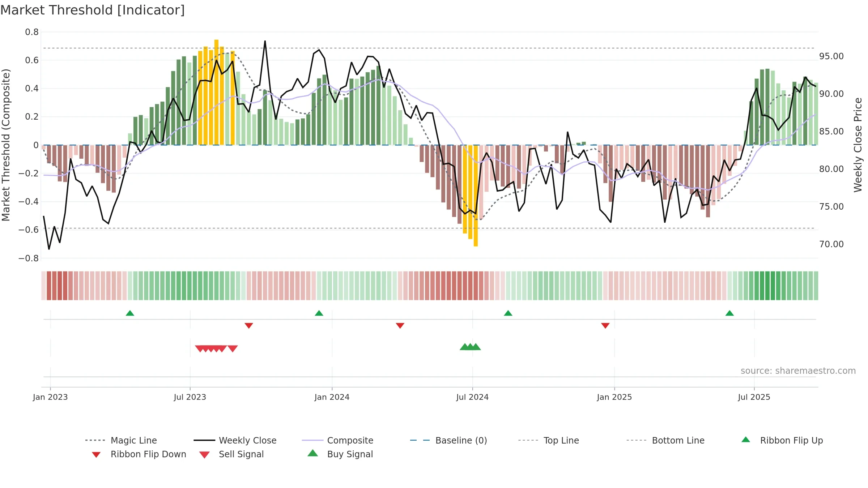Click the 'Market Threshold (Composite)' axis title
This screenshot has width=868, height=488.
(6, 145)
